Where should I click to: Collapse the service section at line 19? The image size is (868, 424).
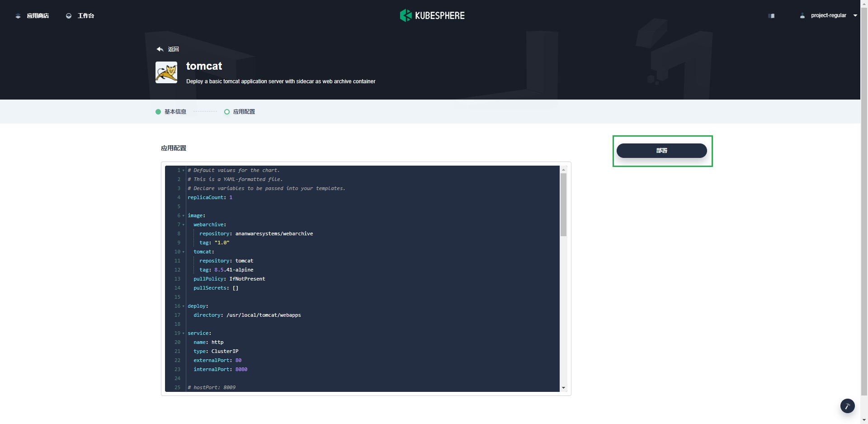click(183, 333)
